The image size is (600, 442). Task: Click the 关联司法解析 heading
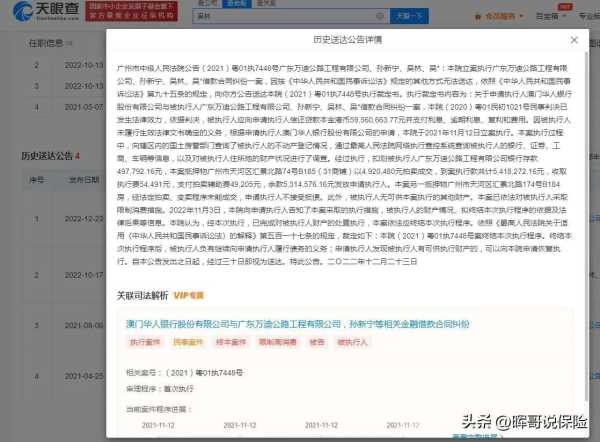pos(142,295)
